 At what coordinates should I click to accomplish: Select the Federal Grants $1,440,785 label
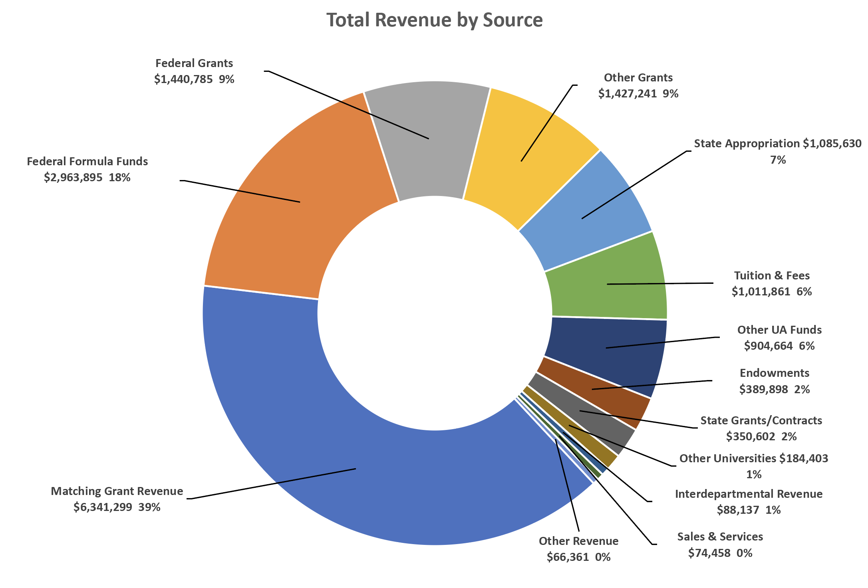pyautogui.click(x=194, y=71)
